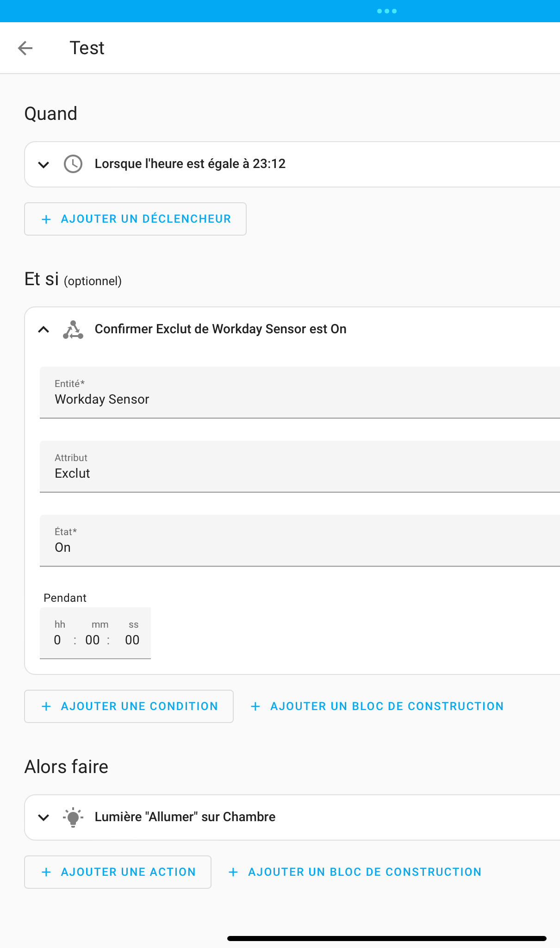This screenshot has width=560, height=948.
Task: Add a condition building block
Action: pyautogui.click(x=377, y=706)
